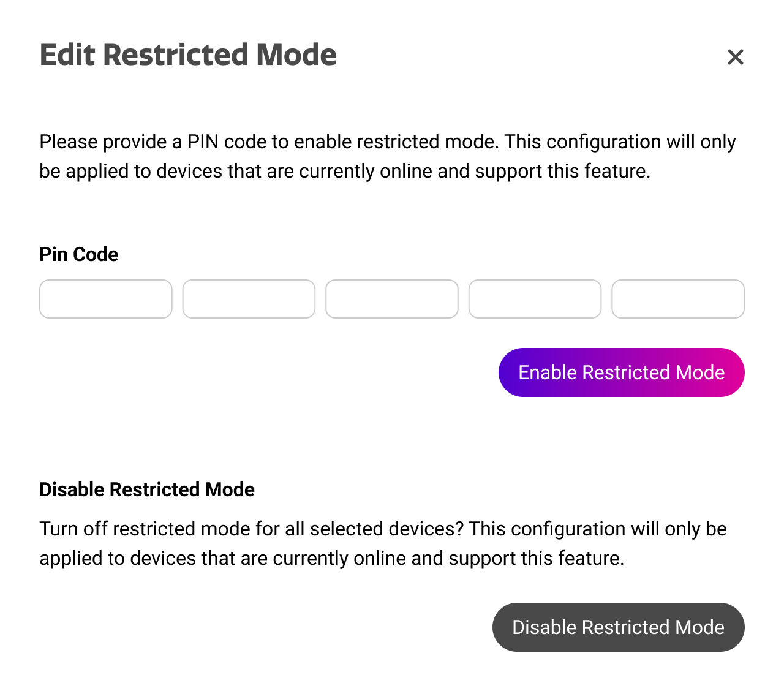Click the first Pin Code digit box
784x691 pixels.
[x=106, y=299]
